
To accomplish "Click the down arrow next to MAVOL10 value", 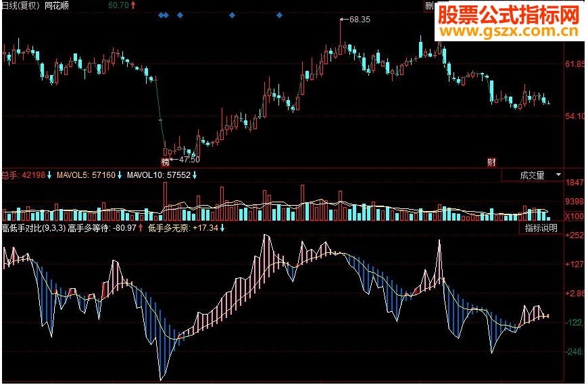I will point(195,175).
